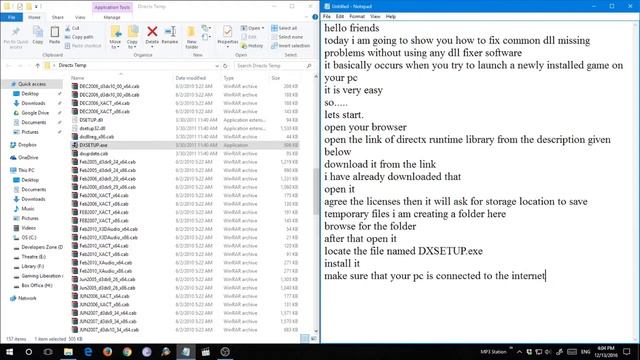Click Invert selection in the ribbon

click(290, 46)
